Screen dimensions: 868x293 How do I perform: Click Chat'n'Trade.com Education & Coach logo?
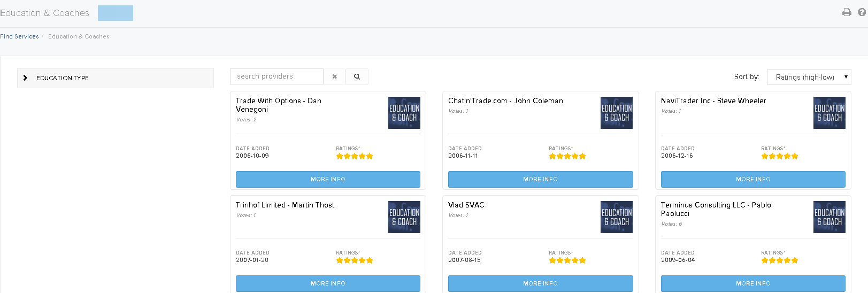coord(616,113)
